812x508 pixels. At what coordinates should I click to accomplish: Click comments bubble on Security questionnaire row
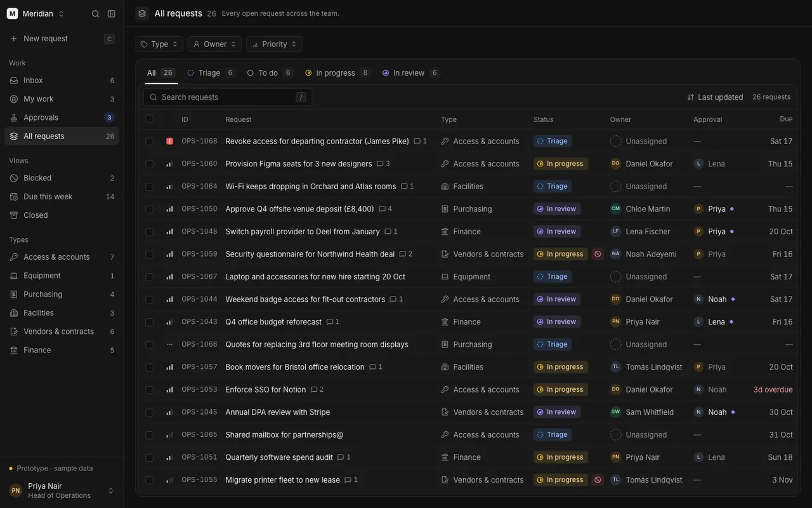[405, 254]
